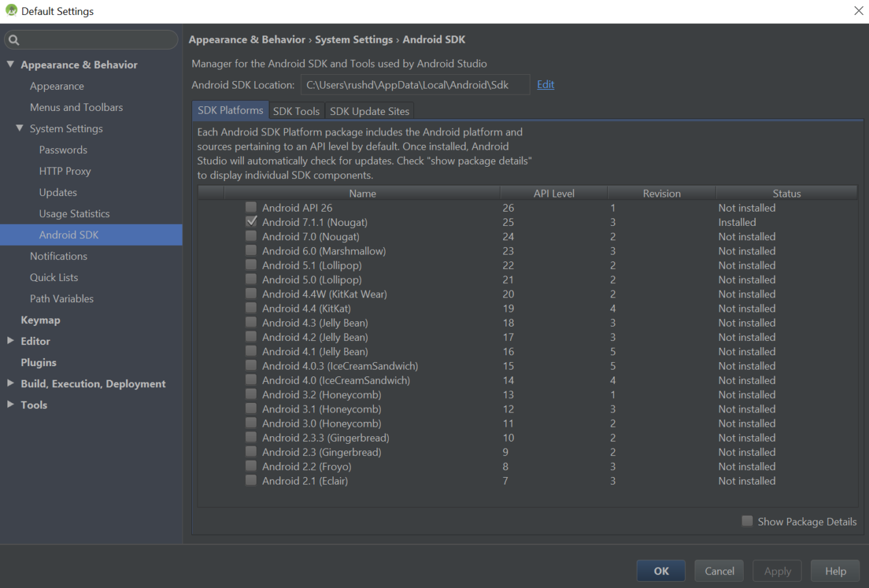Screen dimensions: 869x588
Task: Click the Edit link beside SDK location
Action: [544, 84]
